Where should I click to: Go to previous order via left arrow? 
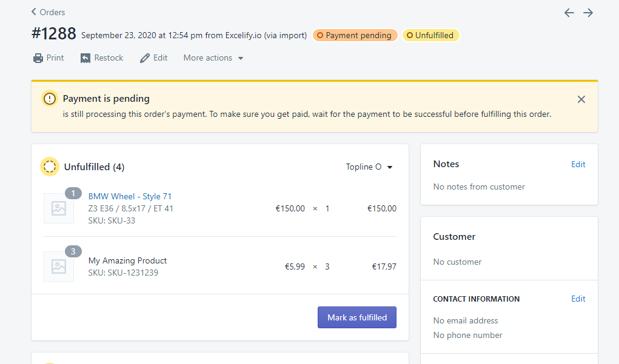[x=569, y=12]
